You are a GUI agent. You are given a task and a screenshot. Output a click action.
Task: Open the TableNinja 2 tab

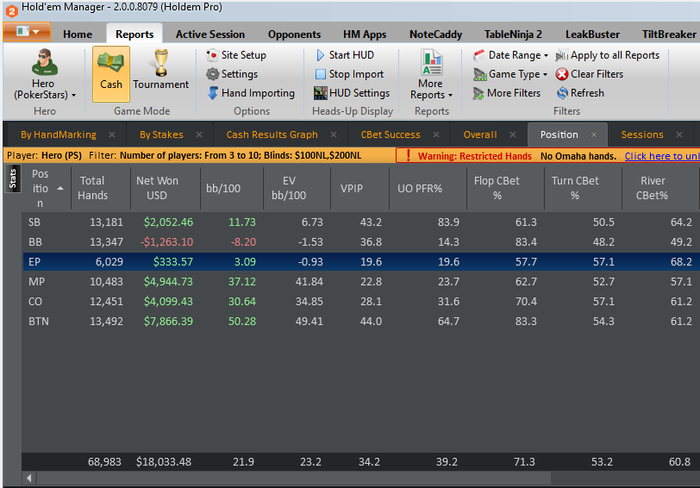pos(513,34)
